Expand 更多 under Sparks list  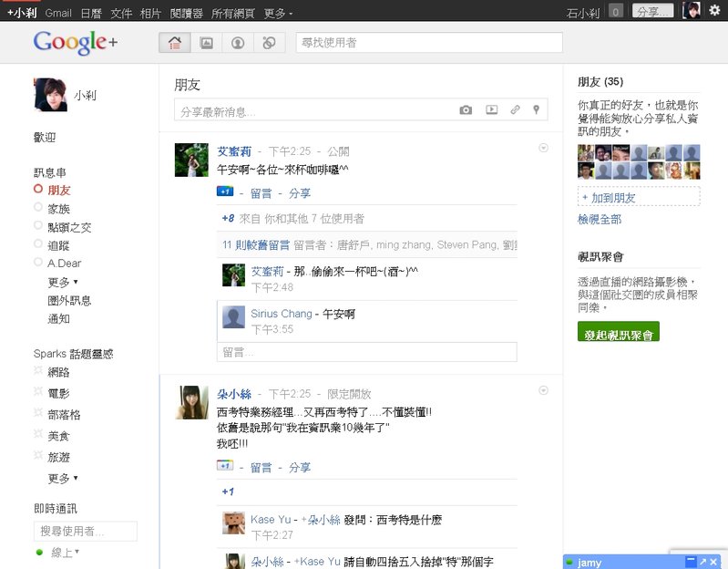click(x=63, y=478)
